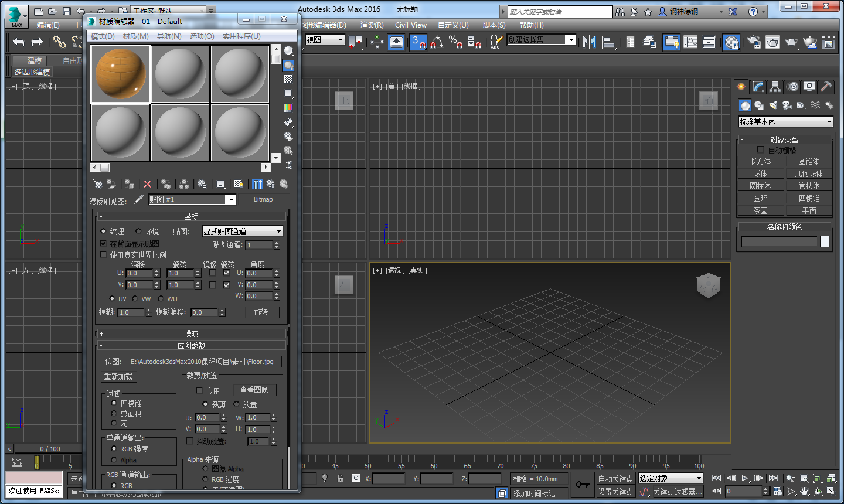Click the object color swatch in 名称和颜色

coord(825,241)
